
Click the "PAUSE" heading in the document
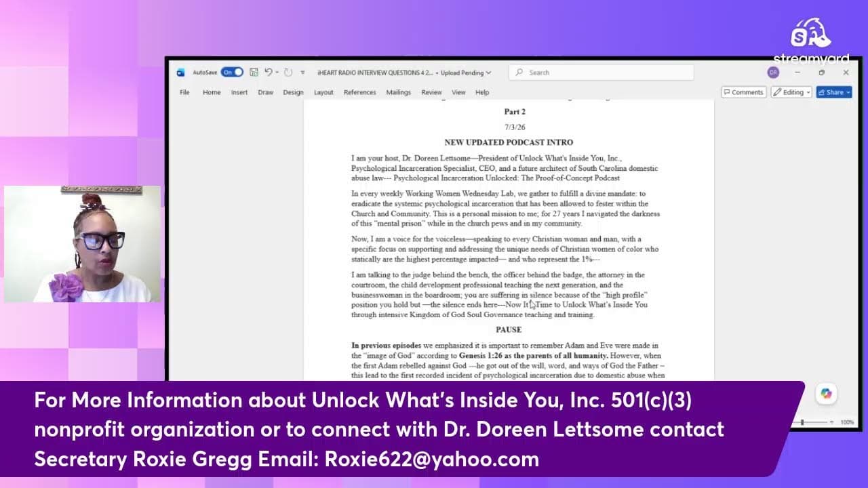(509, 330)
